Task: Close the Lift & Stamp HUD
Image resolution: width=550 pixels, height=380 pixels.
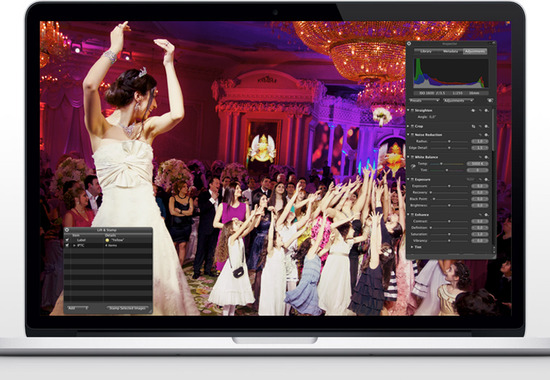Action: click(x=67, y=230)
